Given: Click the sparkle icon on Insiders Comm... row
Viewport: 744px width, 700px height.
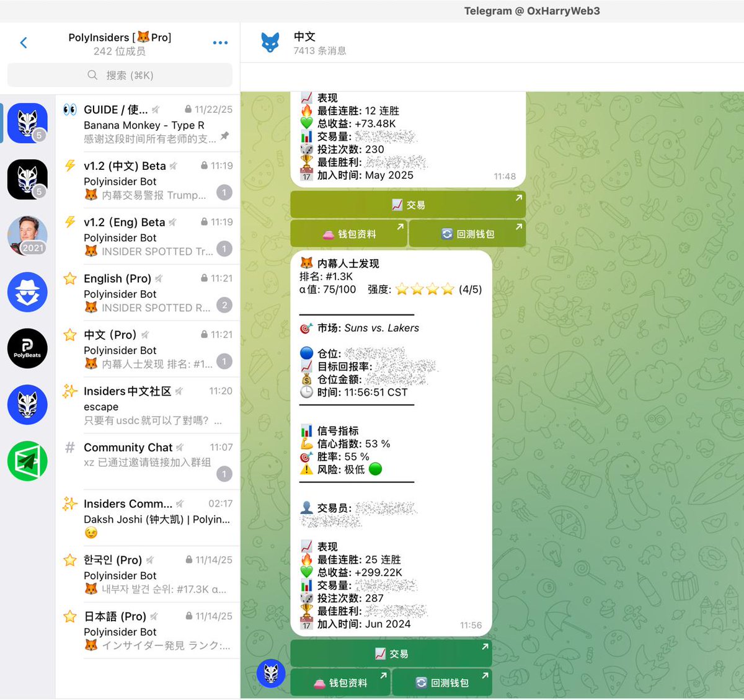Looking at the screenshot, I should 70,503.
